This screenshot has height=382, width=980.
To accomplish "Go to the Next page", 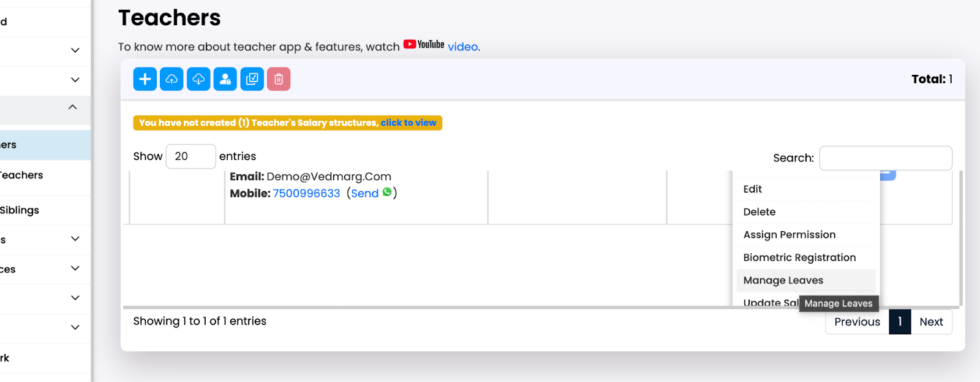I will point(931,322).
